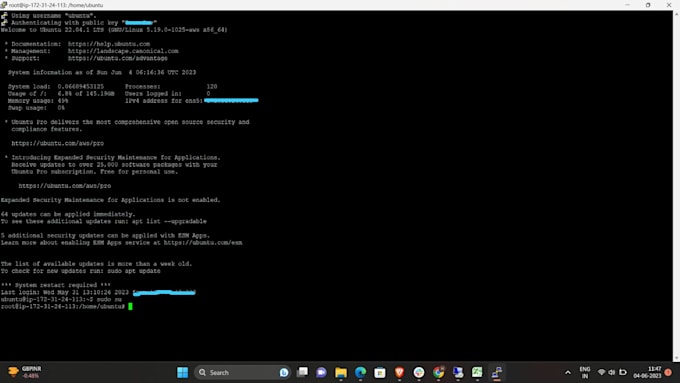Screen dimensions: 680x383
Task: Click the https://ubuntu.com/advantage URL
Action: (x=118, y=58)
